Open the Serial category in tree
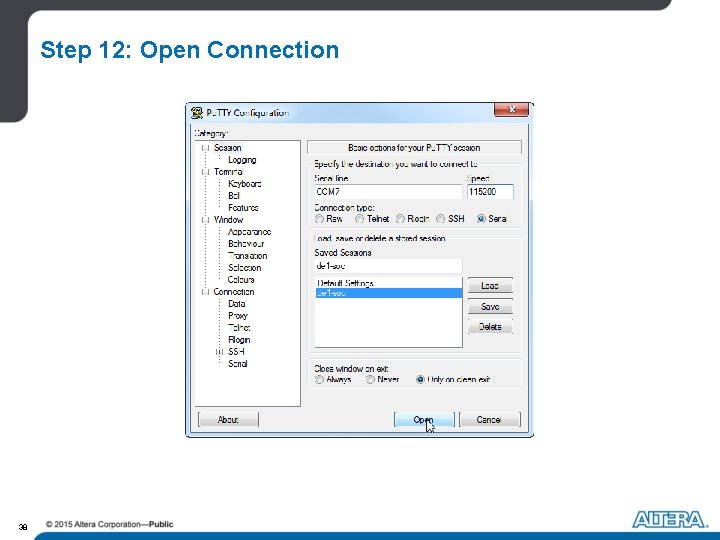Viewport: 720px width, 540px height. click(x=238, y=364)
